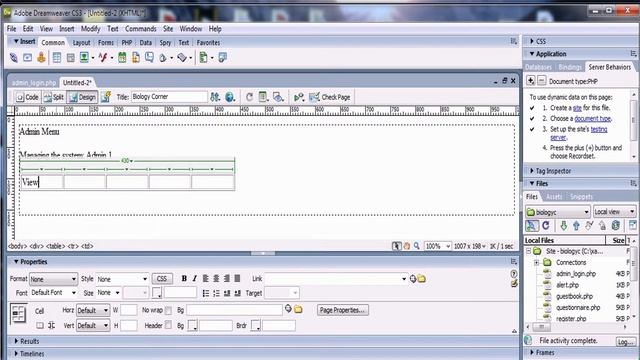Open the Format dropdown
Viewport: 640px width, 360px height.
pos(53,279)
